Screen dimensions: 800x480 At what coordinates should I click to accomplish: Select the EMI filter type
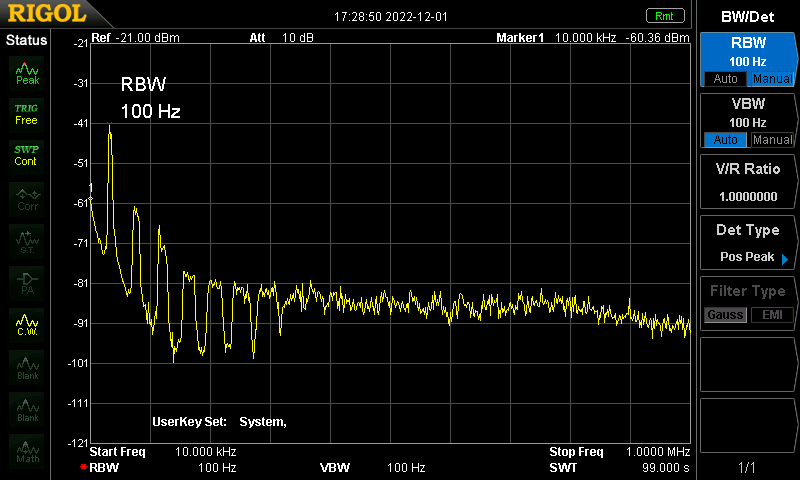tap(772, 315)
